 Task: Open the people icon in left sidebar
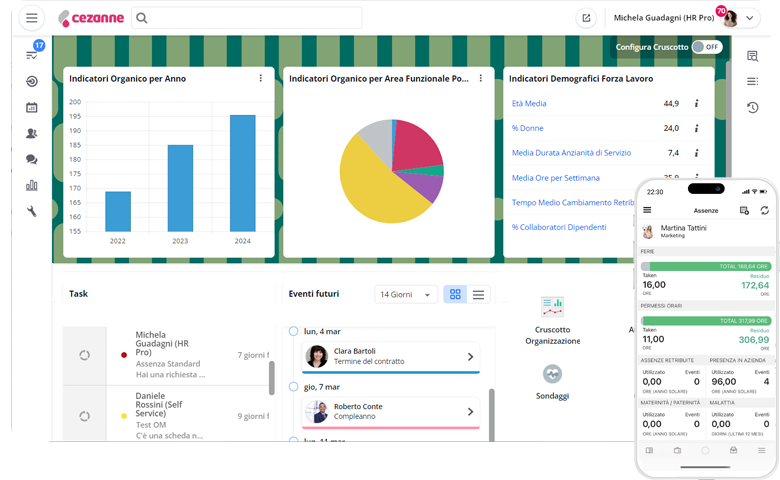(32, 133)
